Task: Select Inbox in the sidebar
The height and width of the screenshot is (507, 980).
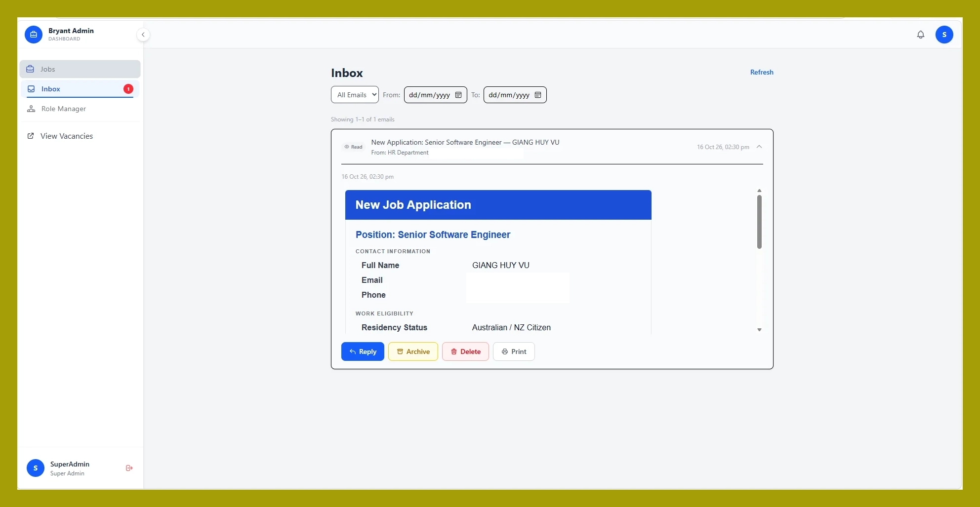Action: 80,89
